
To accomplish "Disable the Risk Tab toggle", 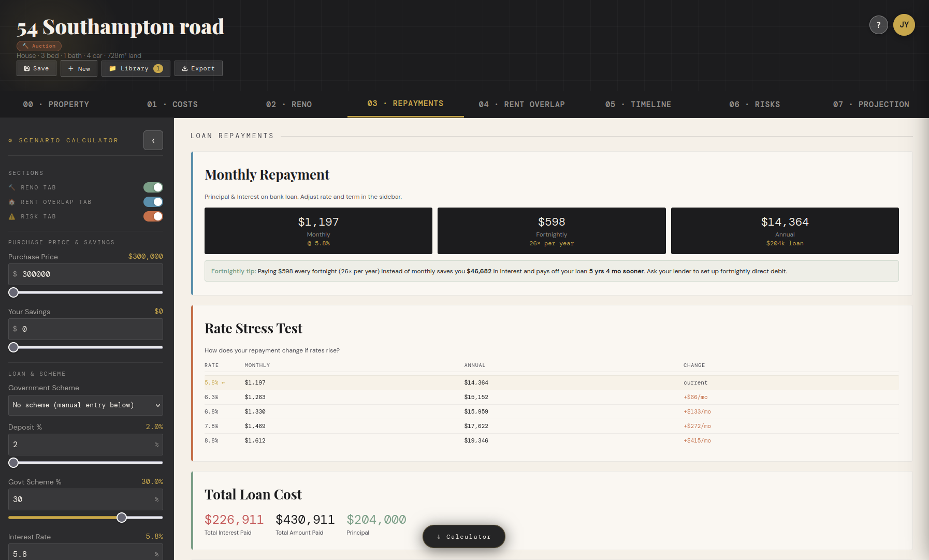I will pos(153,216).
